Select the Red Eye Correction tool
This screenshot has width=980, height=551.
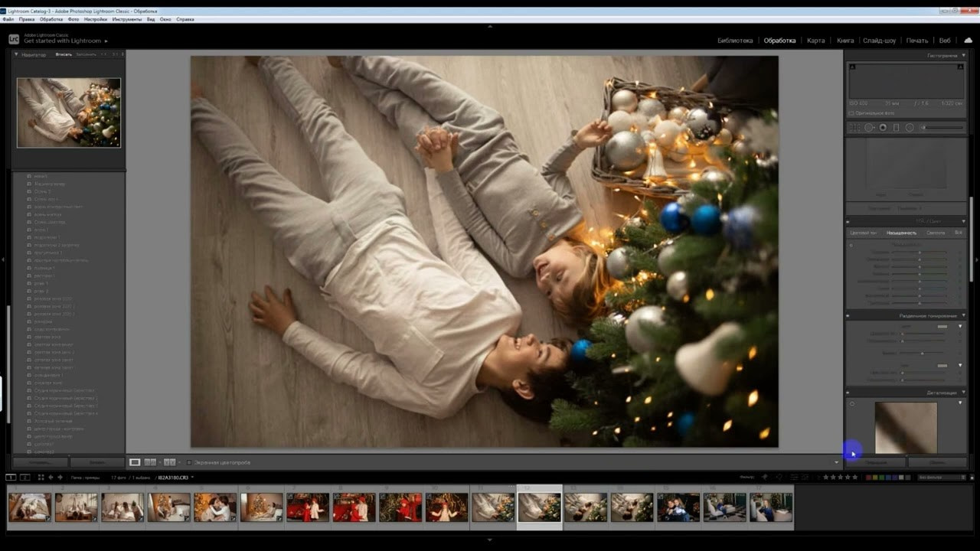coord(883,128)
